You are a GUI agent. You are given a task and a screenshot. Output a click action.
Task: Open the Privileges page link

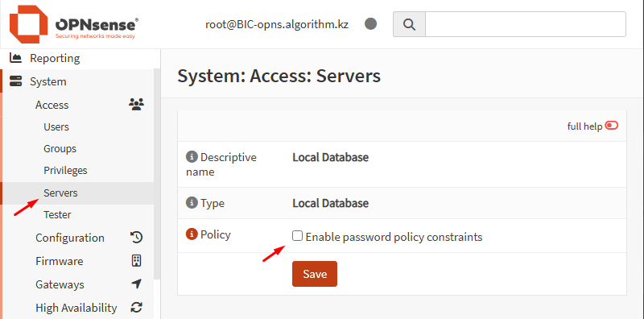tap(65, 170)
